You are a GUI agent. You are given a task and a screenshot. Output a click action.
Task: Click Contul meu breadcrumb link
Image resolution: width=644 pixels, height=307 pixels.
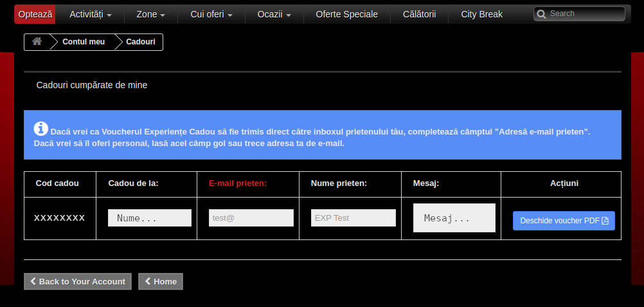click(x=83, y=42)
